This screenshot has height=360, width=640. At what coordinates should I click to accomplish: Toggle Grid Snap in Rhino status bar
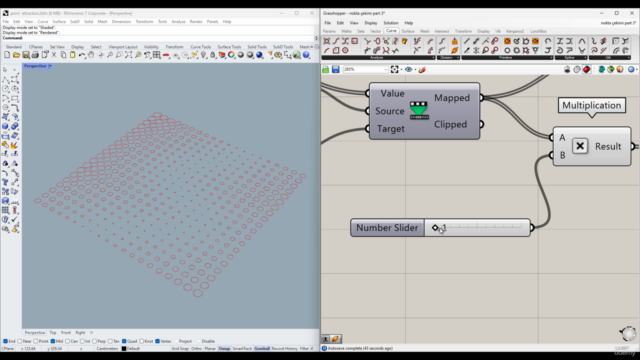(180, 349)
